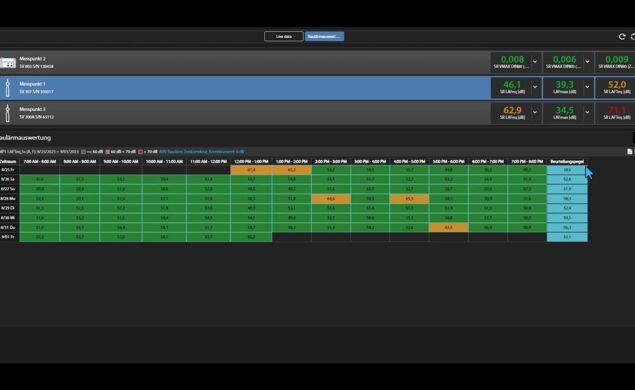The width and height of the screenshot is (635, 390).
Task: Click the Messpunkt 3 microphone icon
Action: click(7, 113)
